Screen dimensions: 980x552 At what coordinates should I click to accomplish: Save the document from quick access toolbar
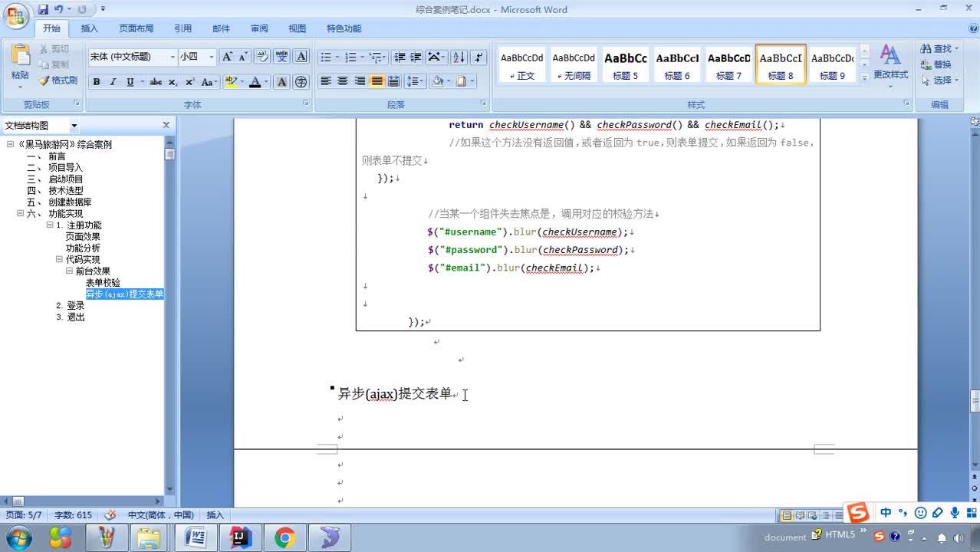(44, 9)
